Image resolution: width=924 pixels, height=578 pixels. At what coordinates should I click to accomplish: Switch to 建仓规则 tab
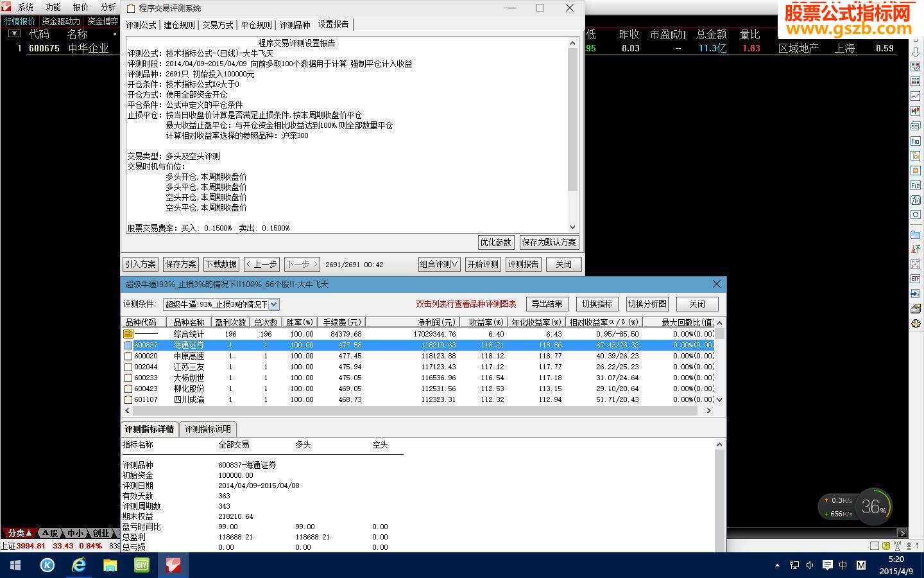179,25
